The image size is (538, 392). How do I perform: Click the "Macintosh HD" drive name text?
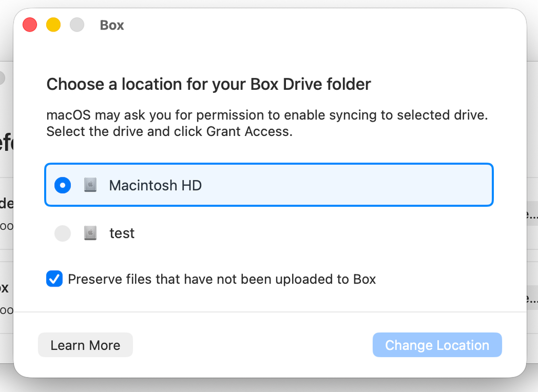click(x=155, y=185)
